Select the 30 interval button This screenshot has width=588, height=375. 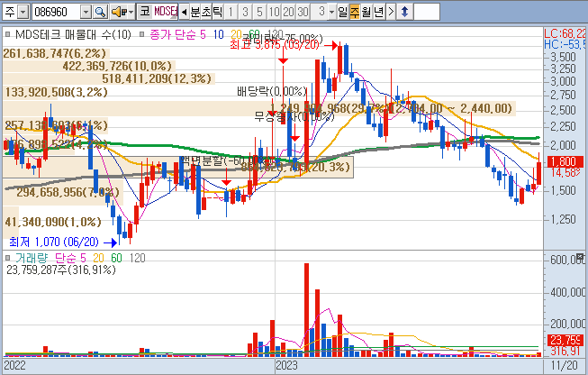click(303, 12)
